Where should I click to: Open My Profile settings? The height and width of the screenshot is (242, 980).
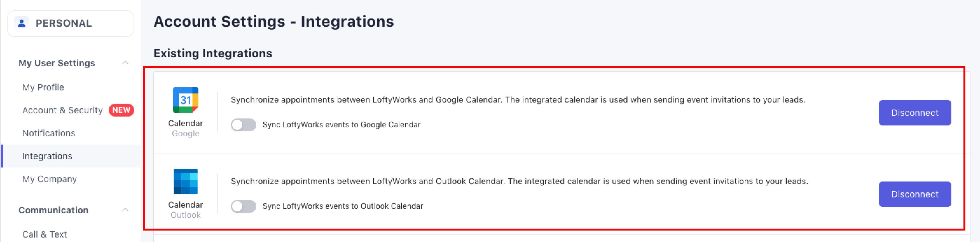(43, 87)
